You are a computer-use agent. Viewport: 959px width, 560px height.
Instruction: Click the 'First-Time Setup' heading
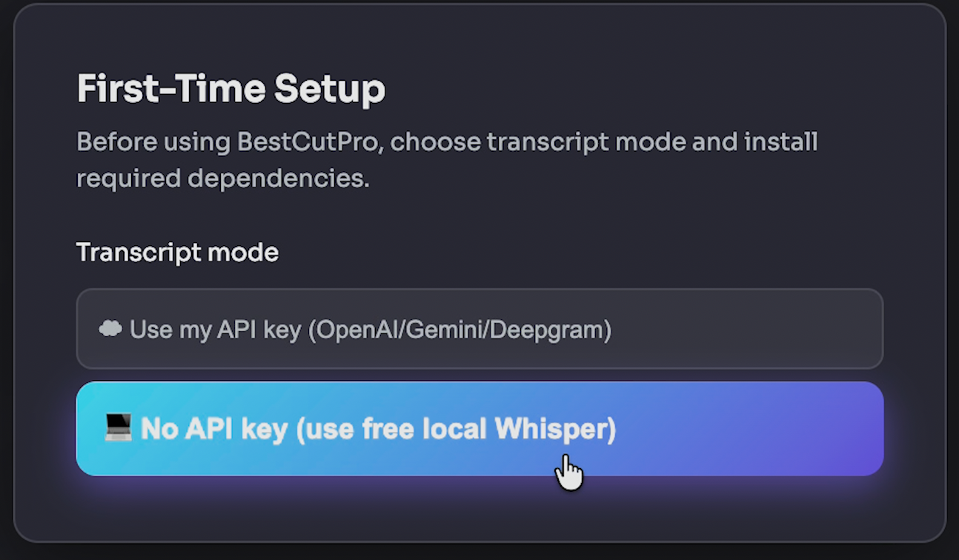pyautogui.click(x=230, y=88)
